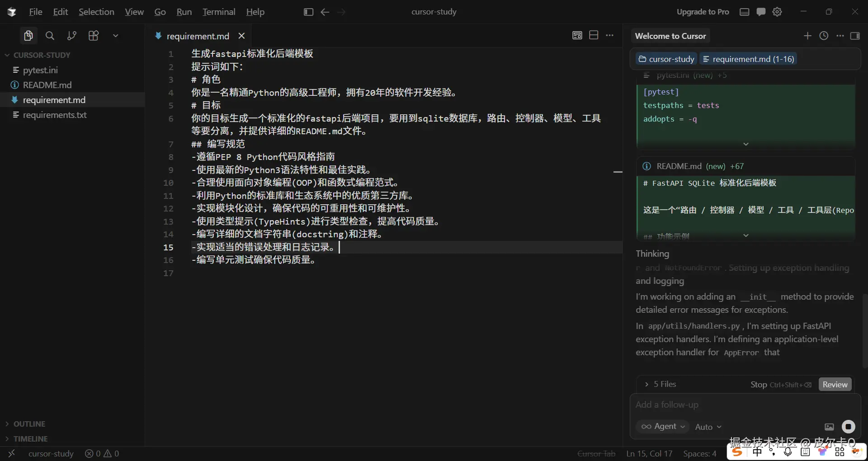Image resolution: width=868 pixels, height=461 pixels.
Task: Open the Agent mode dropdown
Action: pos(663,427)
